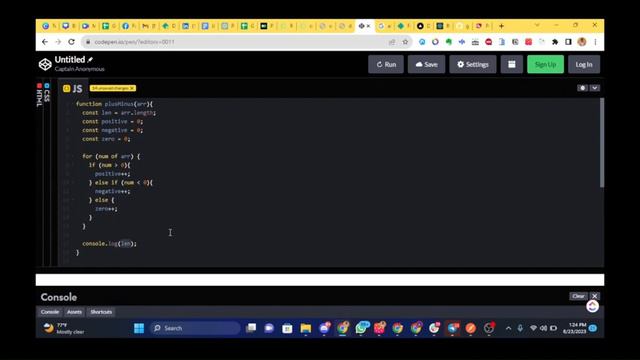Open the tab search chevron

pos(537,25)
